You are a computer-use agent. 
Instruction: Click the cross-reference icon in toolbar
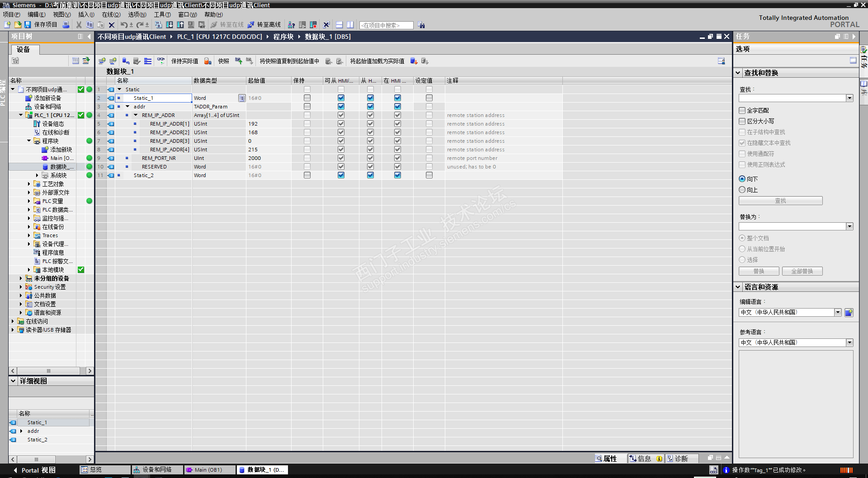(x=326, y=25)
